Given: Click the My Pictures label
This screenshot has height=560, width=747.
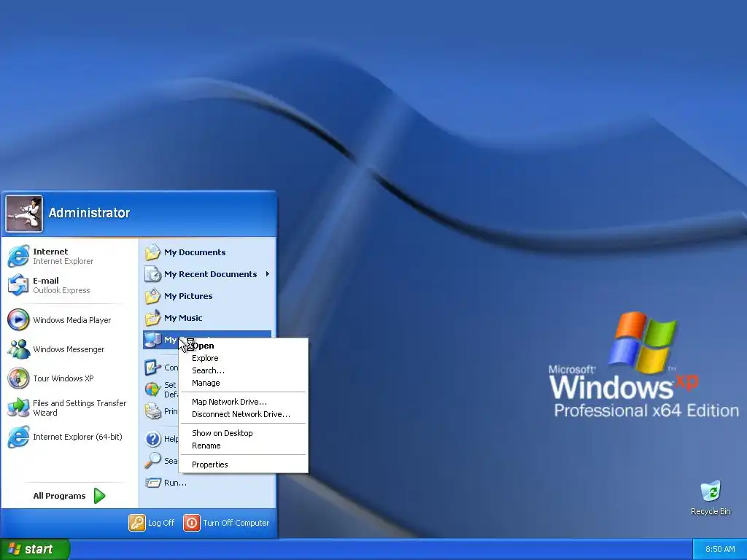Looking at the screenshot, I should pos(188,296).
